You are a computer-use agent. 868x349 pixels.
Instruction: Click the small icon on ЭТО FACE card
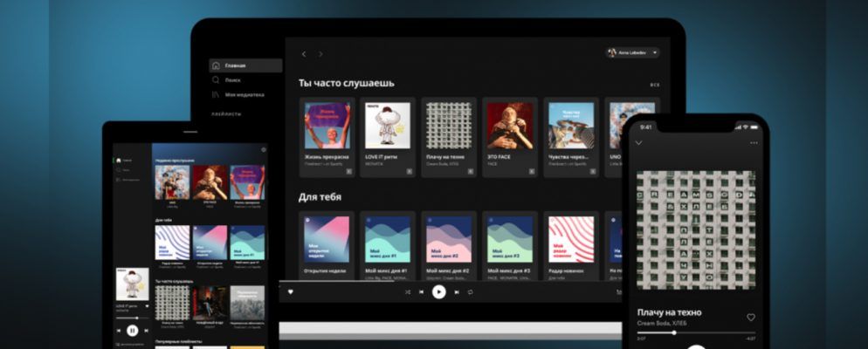pos(532,172)
